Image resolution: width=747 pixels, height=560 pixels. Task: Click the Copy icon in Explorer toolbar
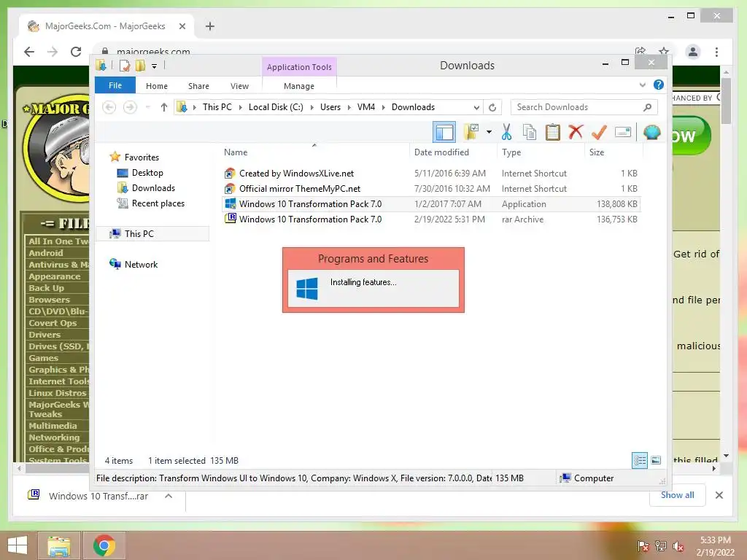[x=530, y=132]
